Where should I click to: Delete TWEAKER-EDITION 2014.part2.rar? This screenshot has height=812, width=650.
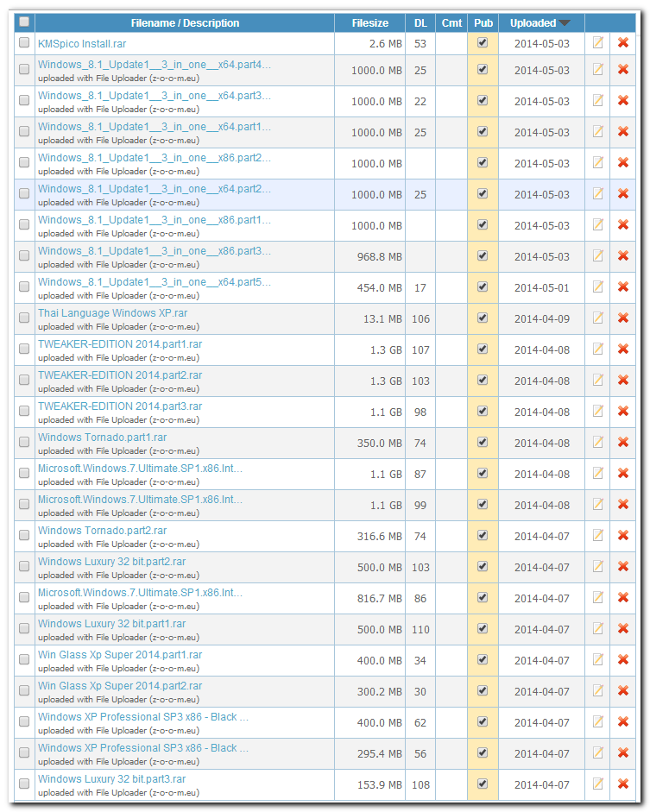pos(623,381)
